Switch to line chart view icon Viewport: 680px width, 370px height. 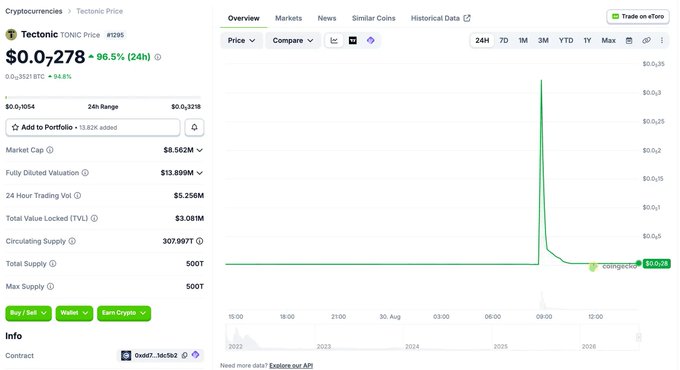coord(334,40)
